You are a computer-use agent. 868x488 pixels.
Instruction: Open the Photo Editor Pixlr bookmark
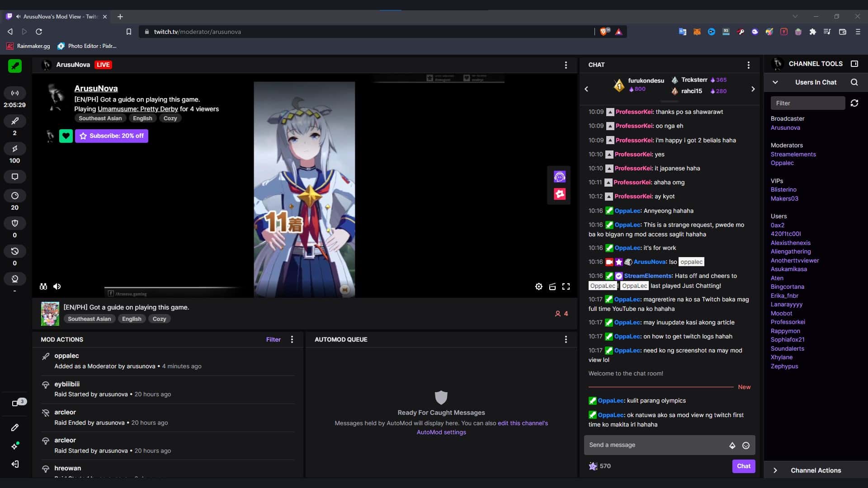(87, 46)
